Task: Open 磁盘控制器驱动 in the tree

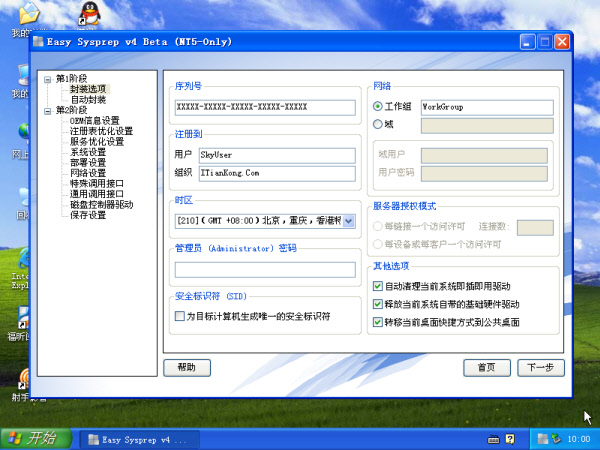Action: coord(101,205)
